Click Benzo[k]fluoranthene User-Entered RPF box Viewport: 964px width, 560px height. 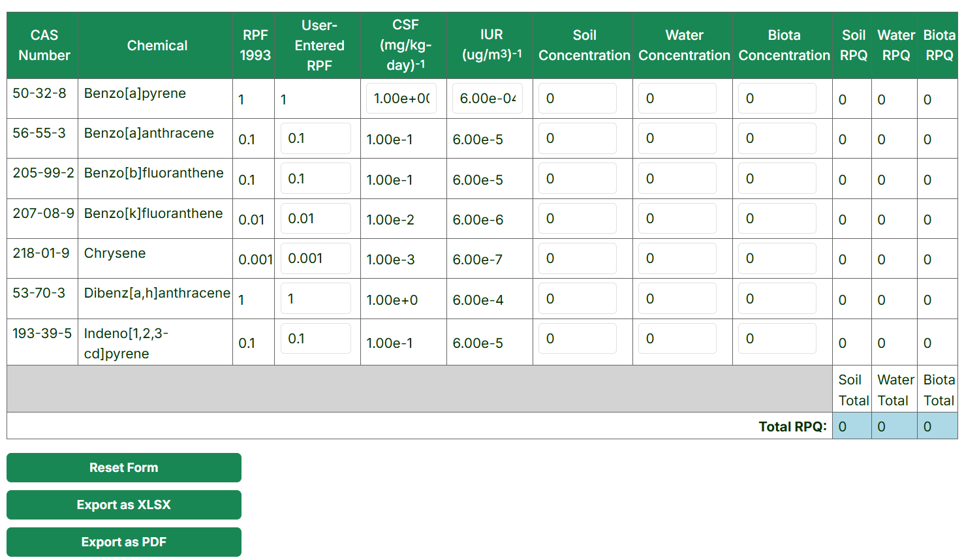(x=315, y=219)
